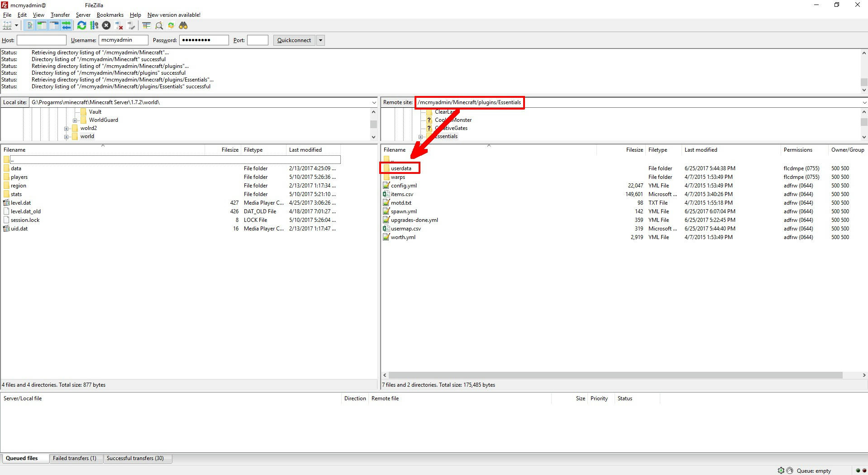Image resolution: width=868 pixels, height=475 pixels.
Task: Select config.yml in remote list
Action: (x=404, y=186)
